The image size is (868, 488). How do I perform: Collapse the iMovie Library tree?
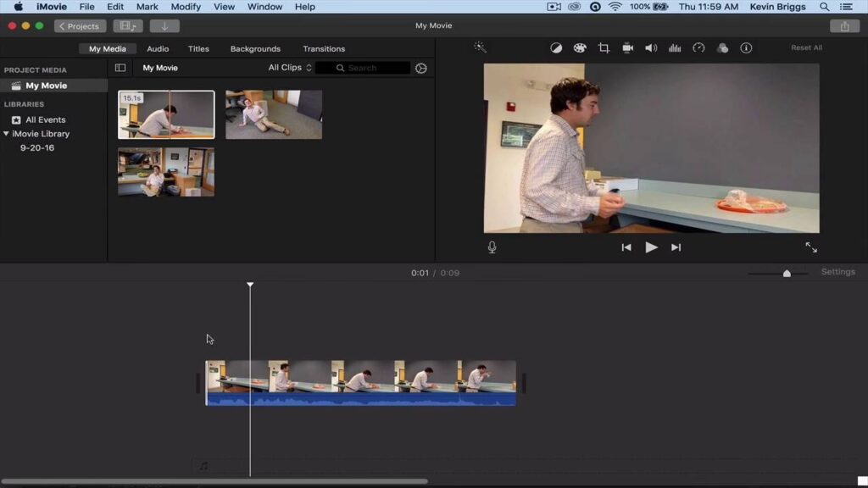tap(7, 134)
